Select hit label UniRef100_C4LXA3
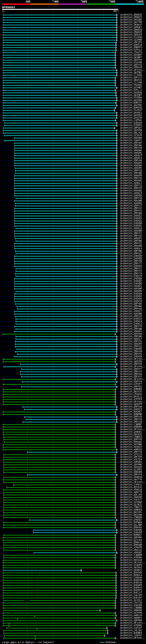The image size is (146, 644). coord(131,630)
